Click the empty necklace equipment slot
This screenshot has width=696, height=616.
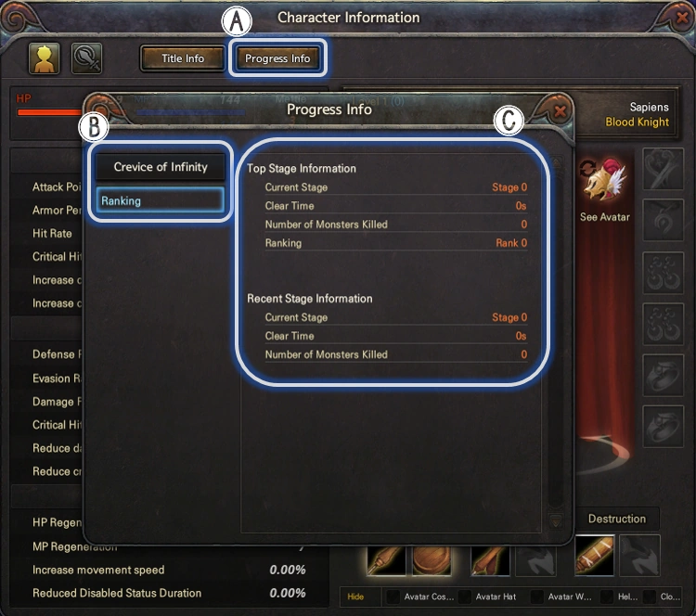coord(664,221)
